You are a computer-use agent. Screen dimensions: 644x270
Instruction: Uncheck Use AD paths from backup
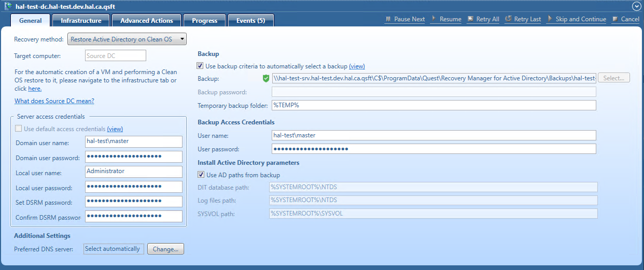point(201,175)
